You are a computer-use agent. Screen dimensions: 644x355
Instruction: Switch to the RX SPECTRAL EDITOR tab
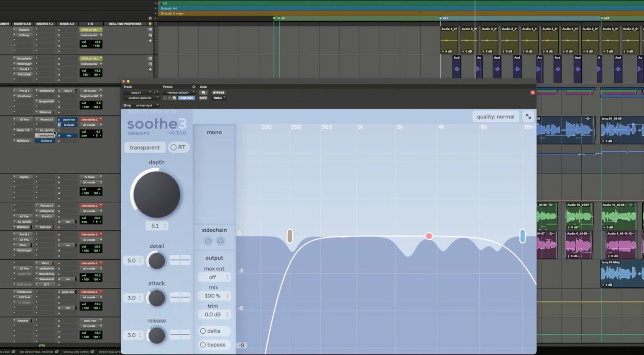[37, 352]
